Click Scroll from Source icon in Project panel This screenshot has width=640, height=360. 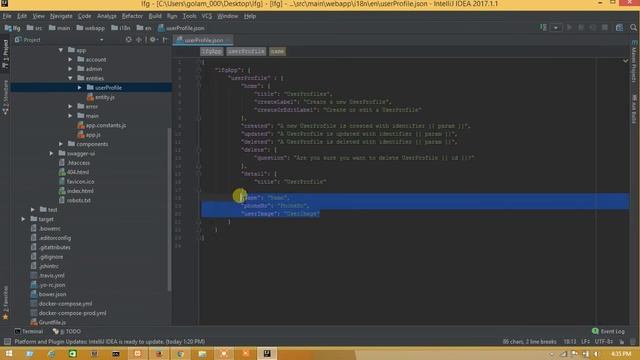[x=129, y=40]
